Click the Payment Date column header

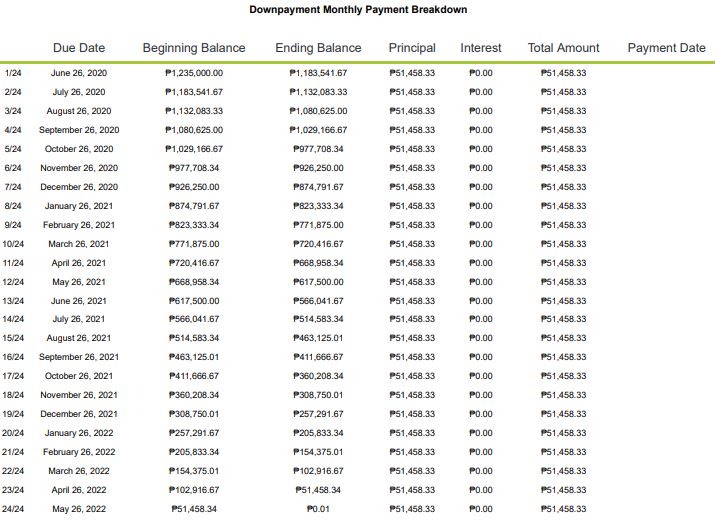(666, 48)
